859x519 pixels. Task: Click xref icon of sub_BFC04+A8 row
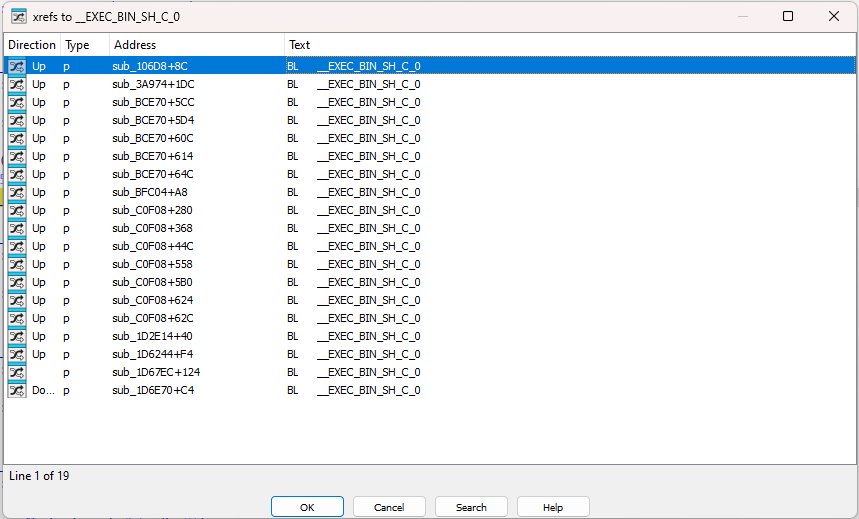[x=17, y=192]
